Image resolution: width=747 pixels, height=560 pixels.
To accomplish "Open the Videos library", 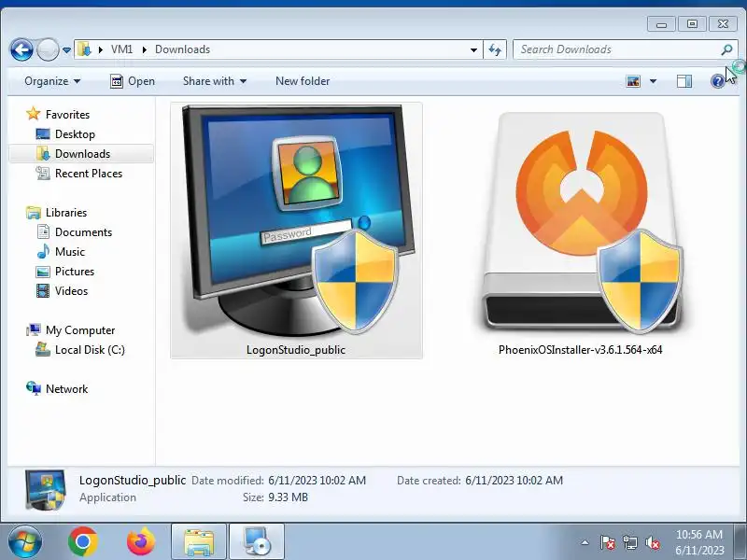I will tap(71, 291).
